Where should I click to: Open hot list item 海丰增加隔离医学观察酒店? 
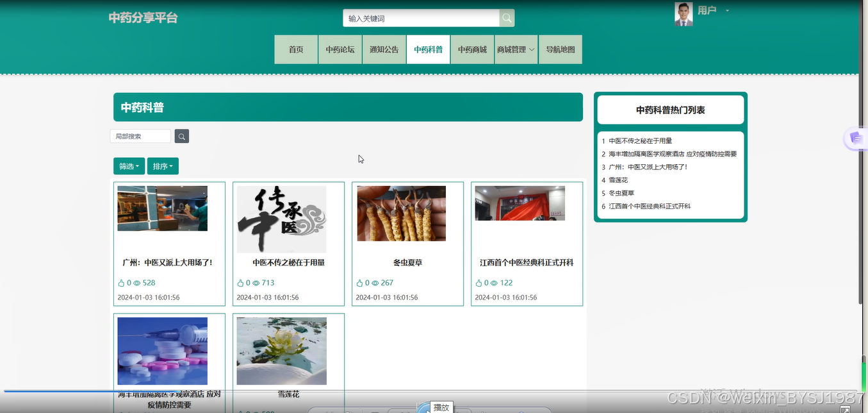(x=673, y=154)
